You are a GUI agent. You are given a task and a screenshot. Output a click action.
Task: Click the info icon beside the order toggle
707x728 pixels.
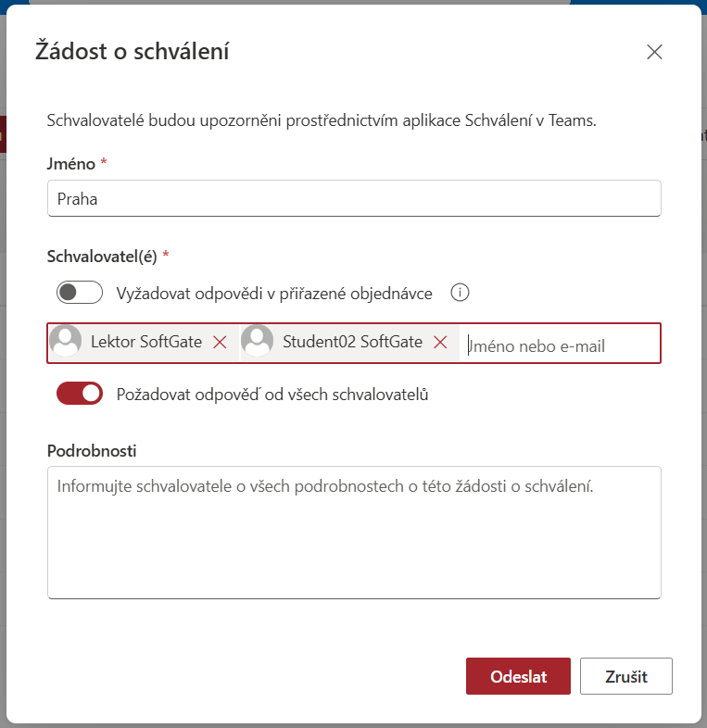[460, 293]
